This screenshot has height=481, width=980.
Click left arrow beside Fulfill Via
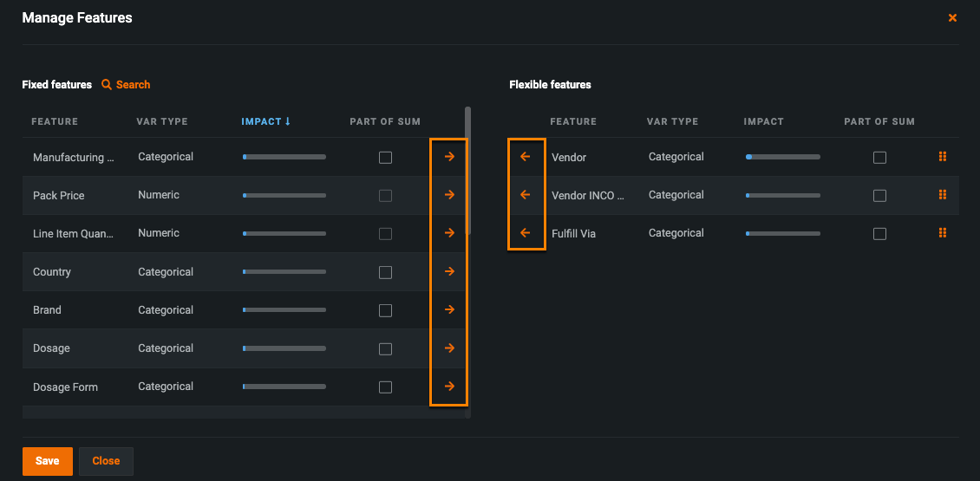[525, 233]
